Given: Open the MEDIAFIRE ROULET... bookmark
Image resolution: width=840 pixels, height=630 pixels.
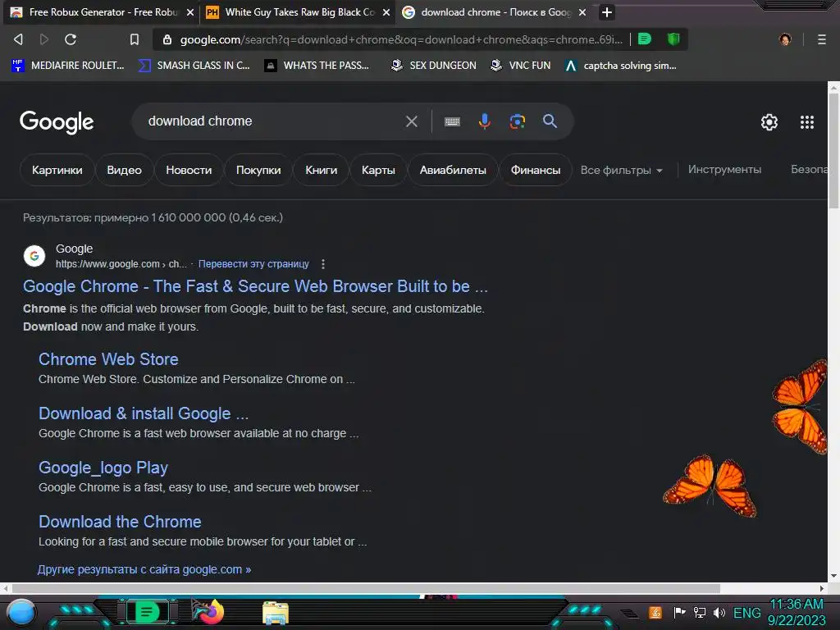Looking at the screenshot, I should click(68, 66).
